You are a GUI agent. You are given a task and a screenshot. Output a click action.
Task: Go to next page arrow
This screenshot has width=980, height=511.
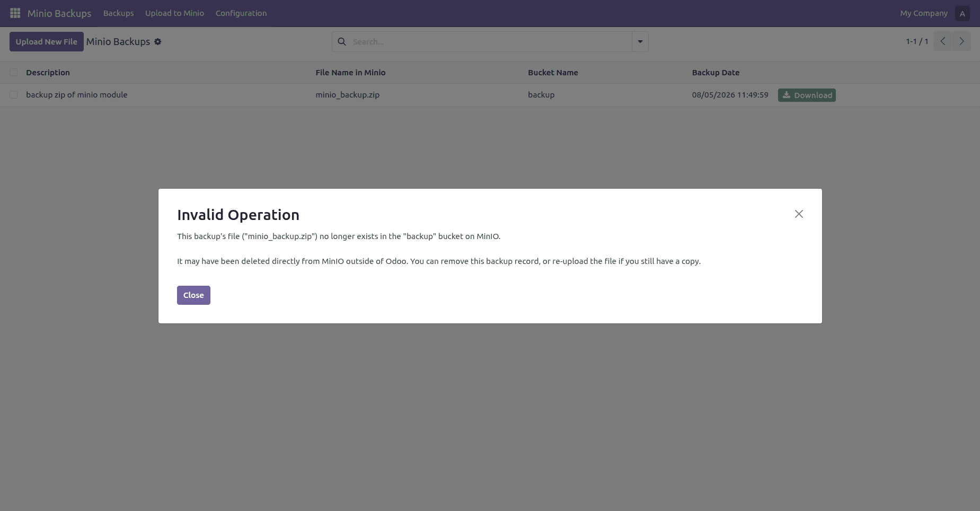pos(961,41)
